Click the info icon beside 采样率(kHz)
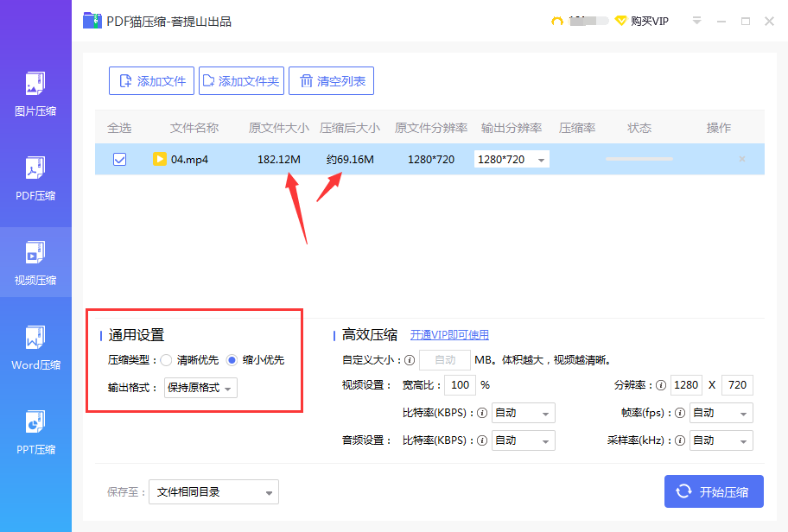 point(680,440)
